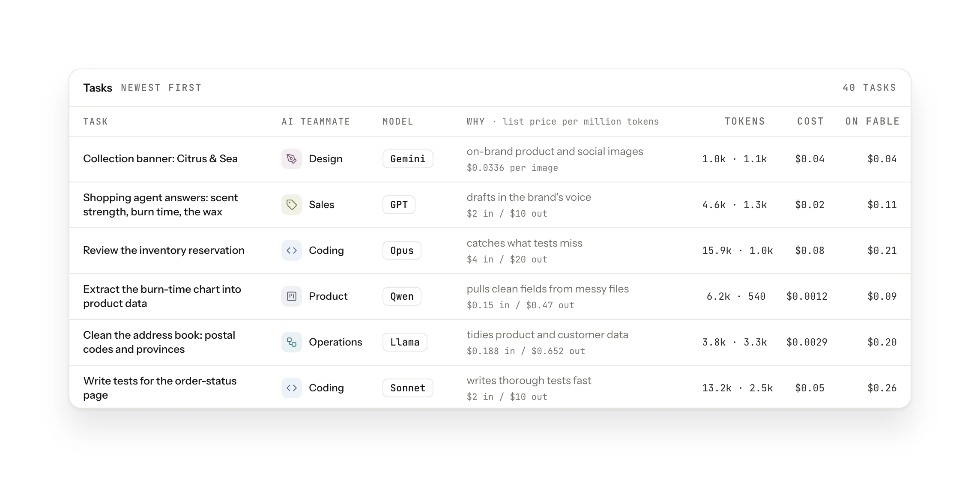Image resolution: width=980 pixels, height=477 pixels.
Task: Click the TOKENS column header
Action: pos(745,122)
